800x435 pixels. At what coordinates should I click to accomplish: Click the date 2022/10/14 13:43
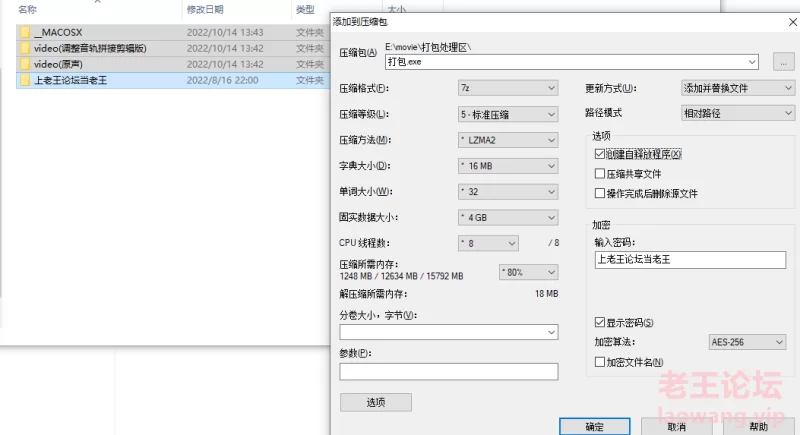click(225, 32)
